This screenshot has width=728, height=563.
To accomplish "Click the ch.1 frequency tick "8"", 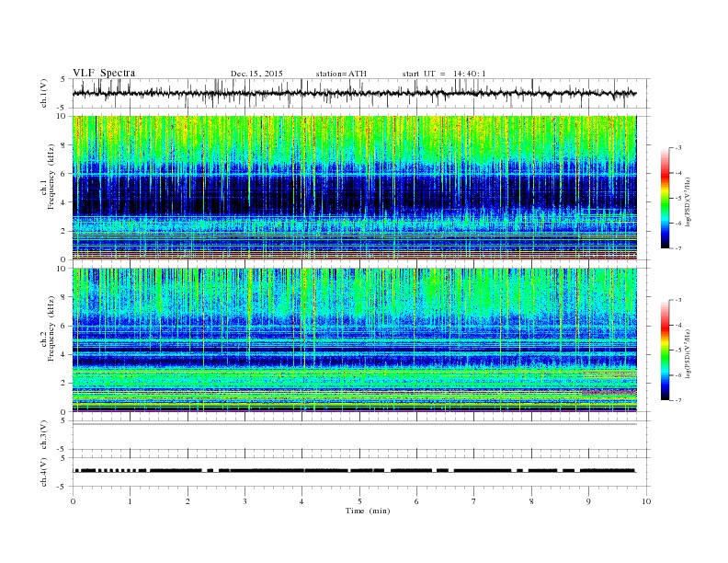I will 64,145.
